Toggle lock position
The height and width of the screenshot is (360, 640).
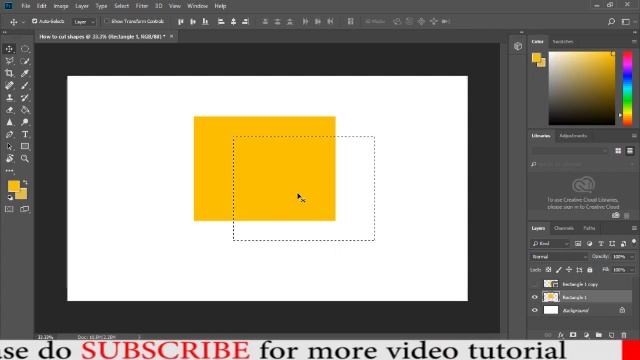[569, 270]
